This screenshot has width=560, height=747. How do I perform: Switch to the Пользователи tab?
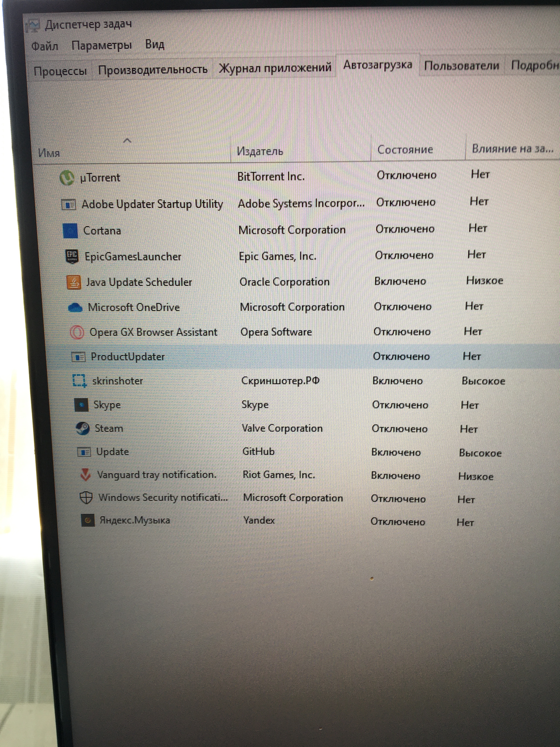tap(461, 65)
